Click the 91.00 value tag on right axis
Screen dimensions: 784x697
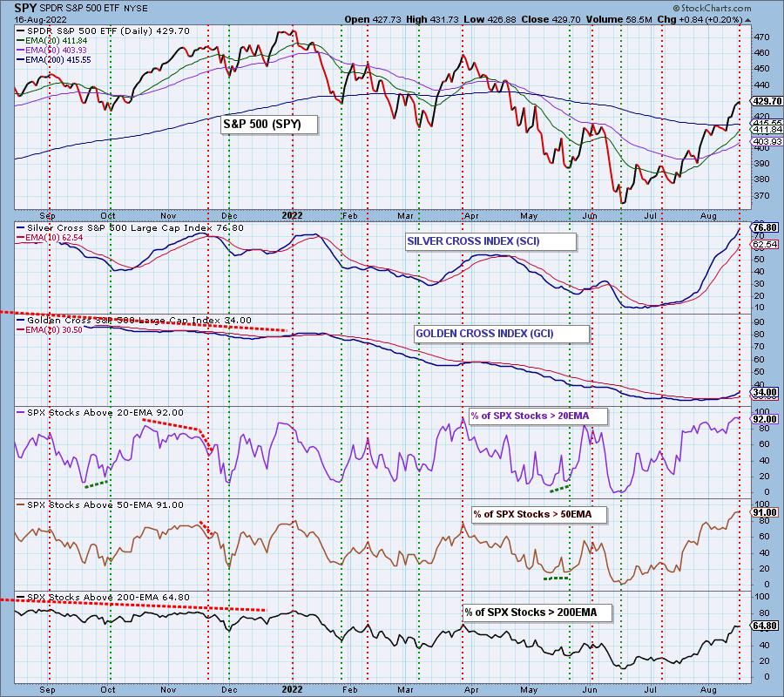[766, 512]
